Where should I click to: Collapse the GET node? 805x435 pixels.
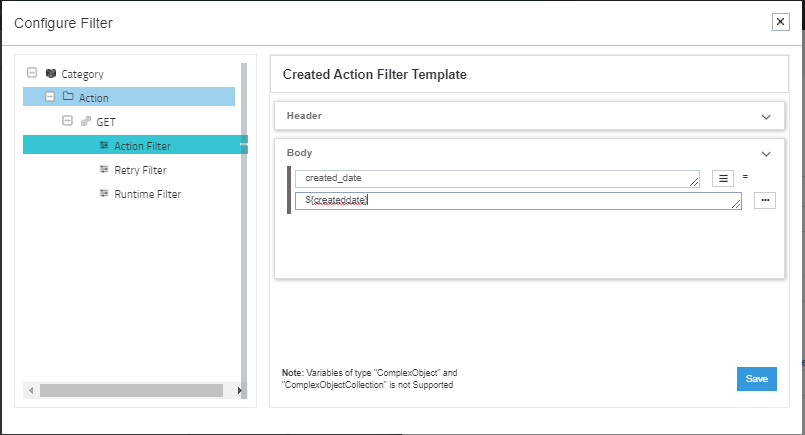pos(67,121)
